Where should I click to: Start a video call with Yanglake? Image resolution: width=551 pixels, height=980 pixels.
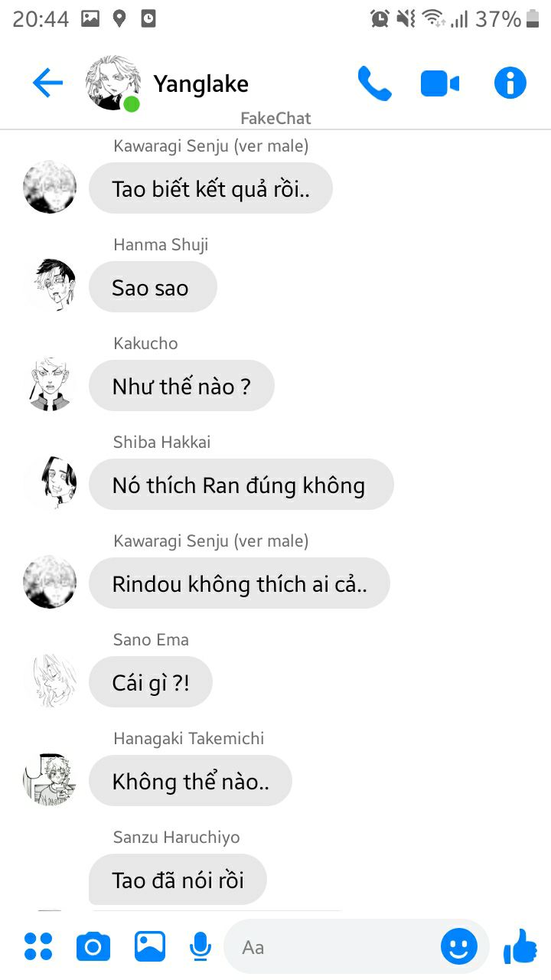[440, 83]
